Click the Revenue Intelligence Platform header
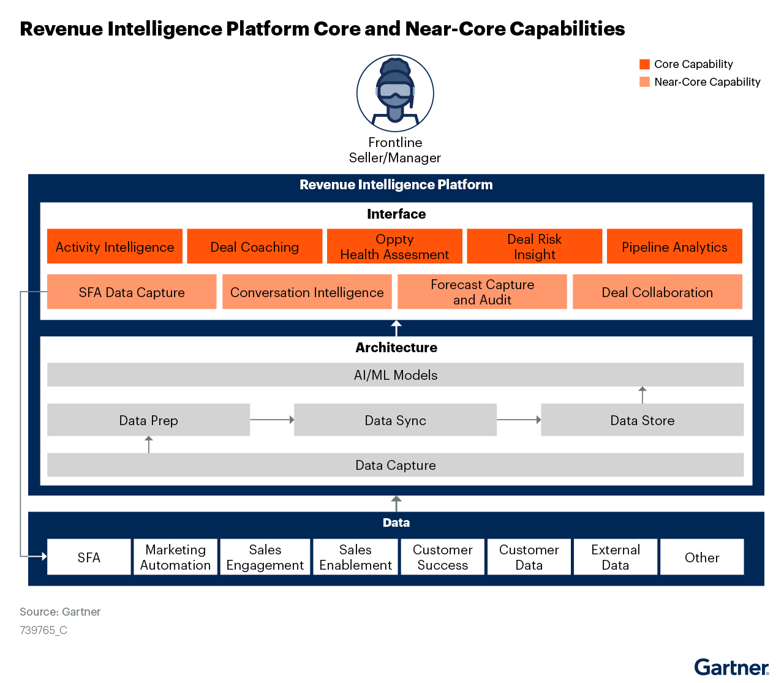 coord(396,184)
